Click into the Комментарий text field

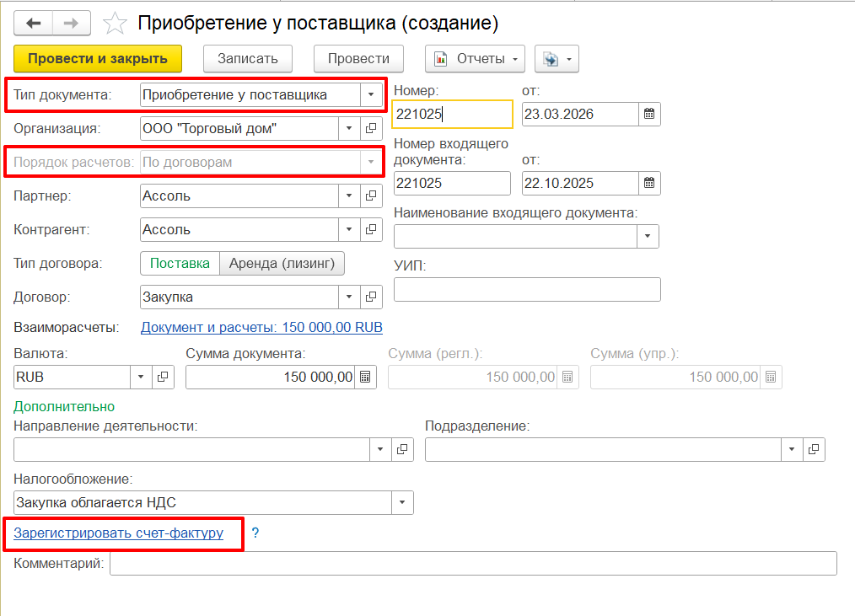coord(472,563)
